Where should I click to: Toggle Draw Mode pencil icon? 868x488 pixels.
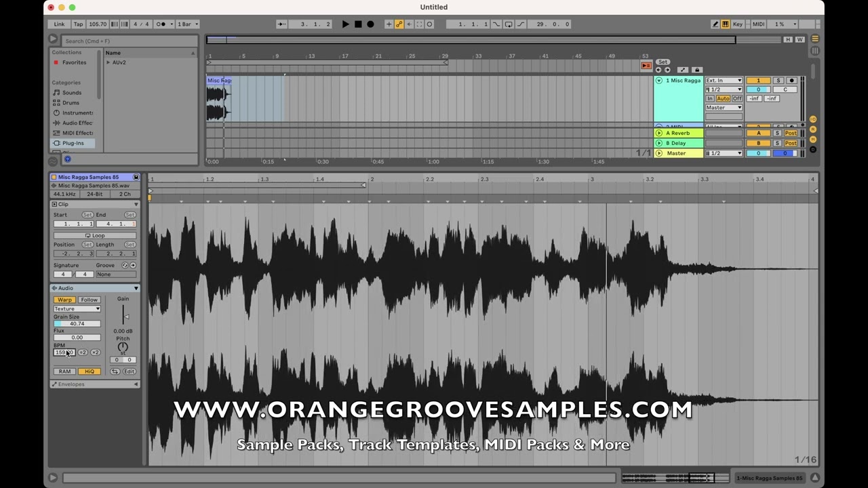[715, 24]
